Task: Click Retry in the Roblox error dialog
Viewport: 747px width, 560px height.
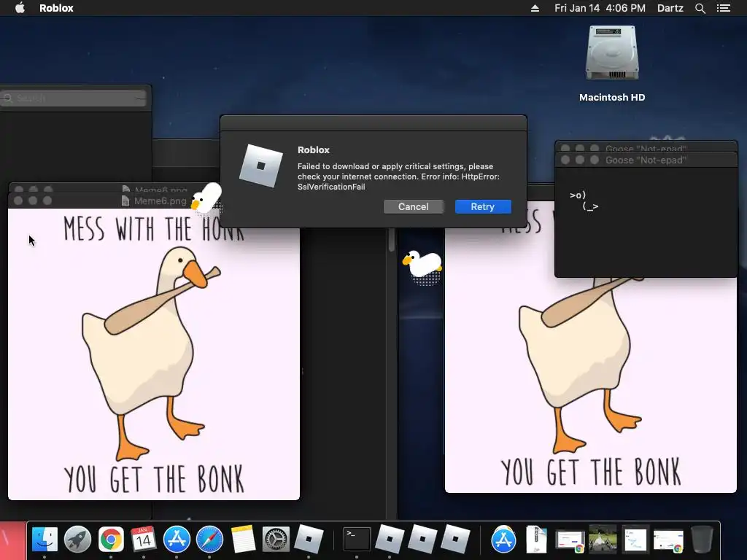Action: [x=483, y=206]
